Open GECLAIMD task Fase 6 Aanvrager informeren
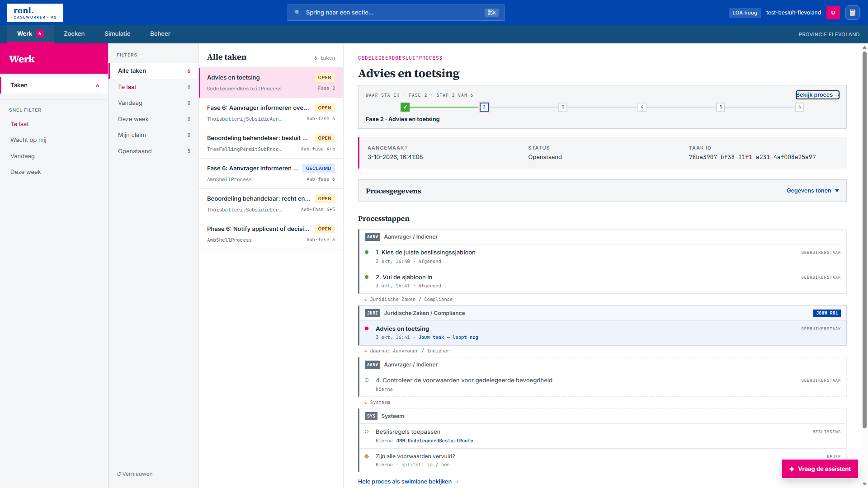 [271, 174]
